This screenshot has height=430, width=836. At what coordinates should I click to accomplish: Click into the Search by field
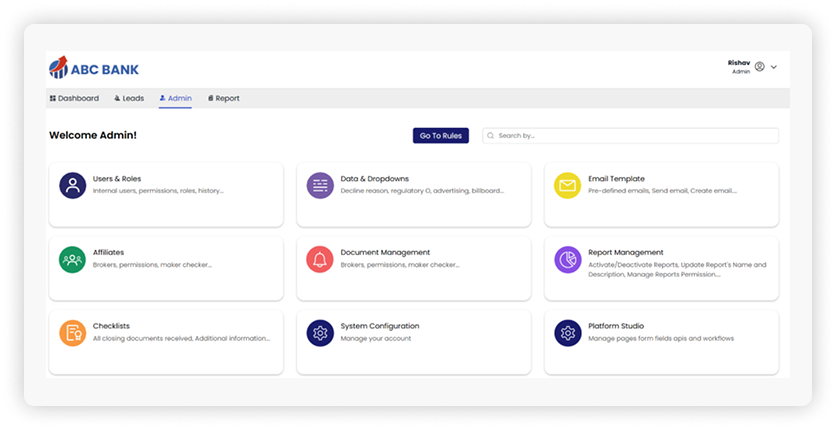(x=635, y=135)
